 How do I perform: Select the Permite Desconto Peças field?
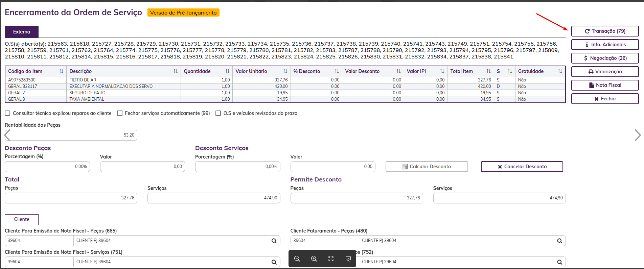[357, 198]
